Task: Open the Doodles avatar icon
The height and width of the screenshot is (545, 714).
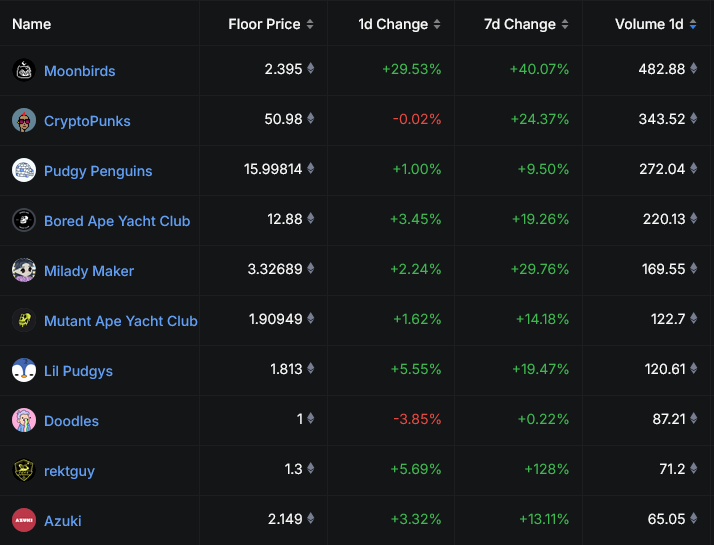Action: click(24, 420)
